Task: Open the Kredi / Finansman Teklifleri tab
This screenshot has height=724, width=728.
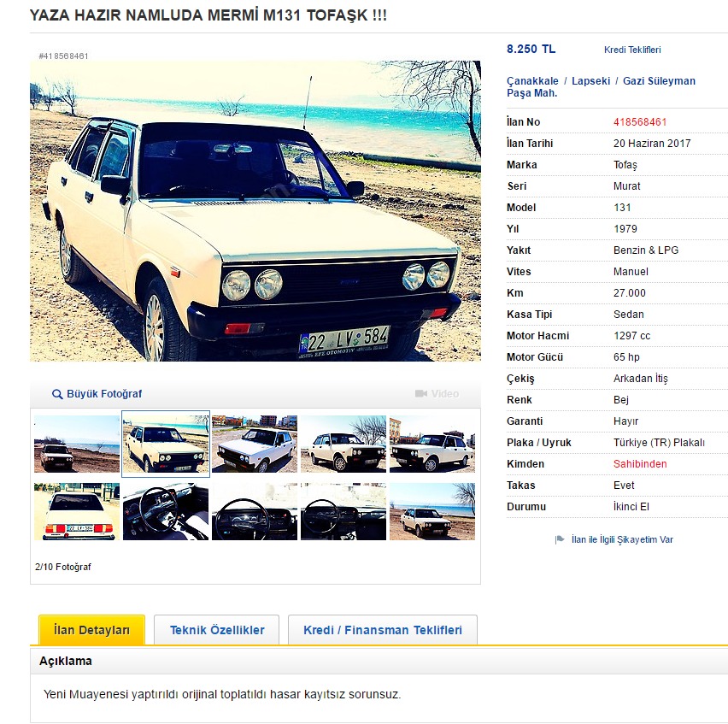Action: pos(383,630)
